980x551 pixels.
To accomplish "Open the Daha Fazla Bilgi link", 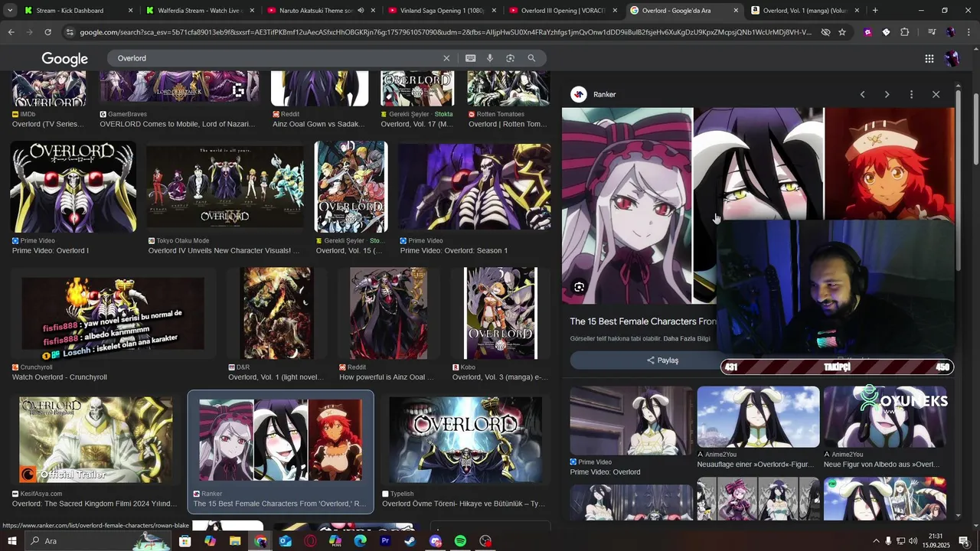I will [687, 339].
